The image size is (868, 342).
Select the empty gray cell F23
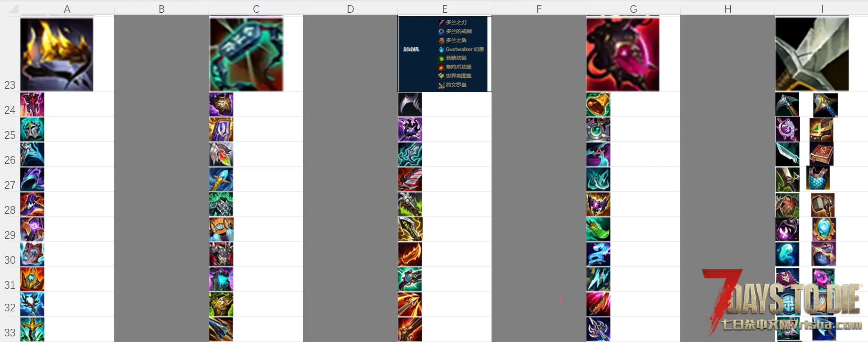click(x=539, y=54)
